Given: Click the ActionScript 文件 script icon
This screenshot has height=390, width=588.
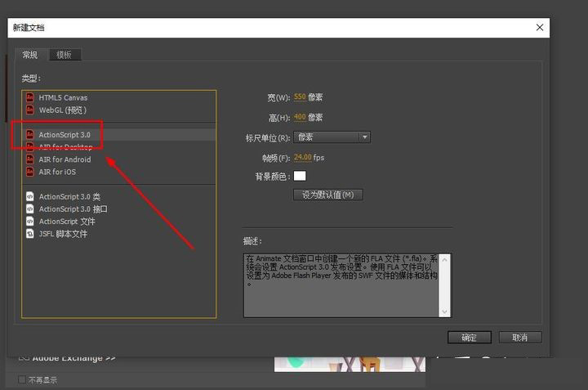Looking at the screenshot, I should pyautogui.click(x=30, y=221).
